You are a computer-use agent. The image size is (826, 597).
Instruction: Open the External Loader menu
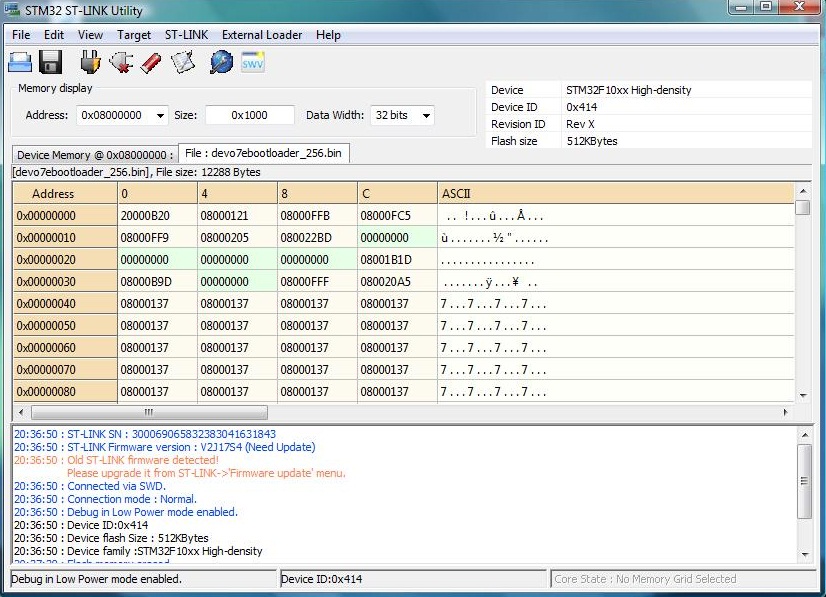coord(262,35)
